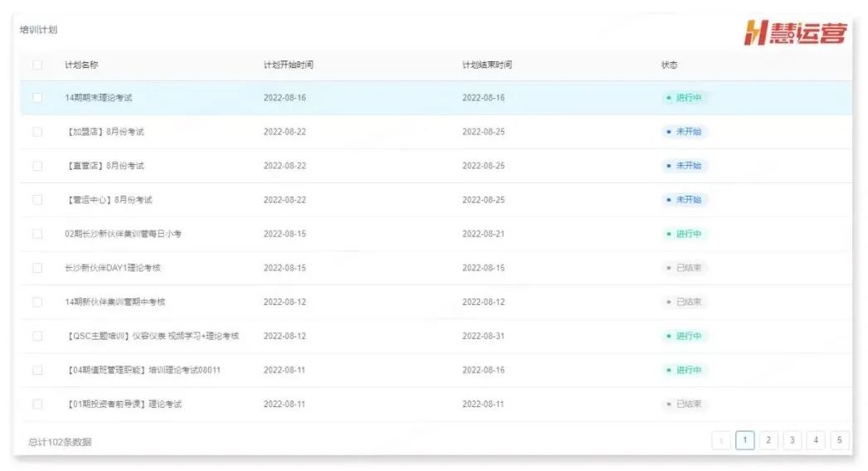Jump to page 3 in pagination
The width and height of the screenshot is (868, 471).
click(793, 441)
